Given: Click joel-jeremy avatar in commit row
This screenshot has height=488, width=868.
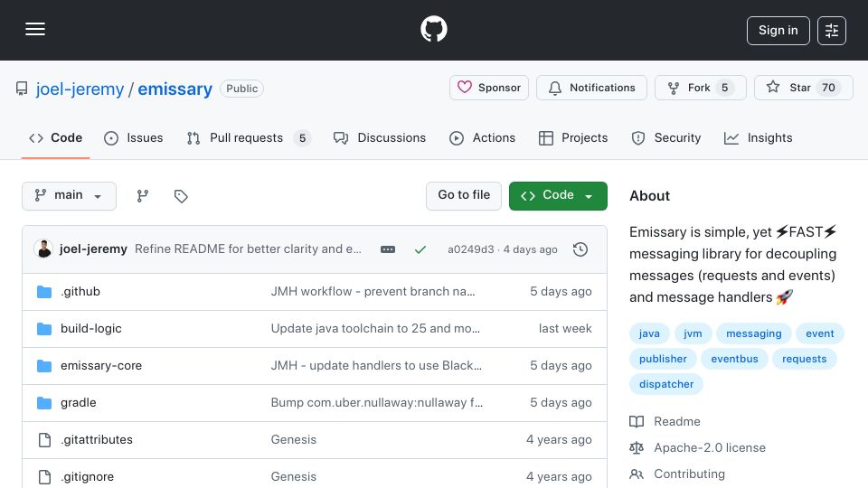Looking at the screenshot, I should [43, 249].
